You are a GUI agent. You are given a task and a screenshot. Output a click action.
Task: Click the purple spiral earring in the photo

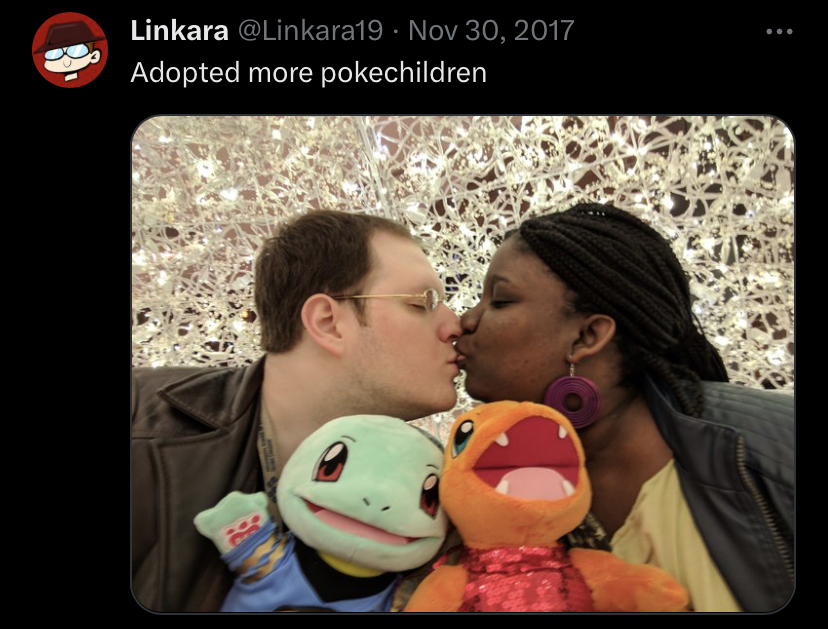coord(572,400)
